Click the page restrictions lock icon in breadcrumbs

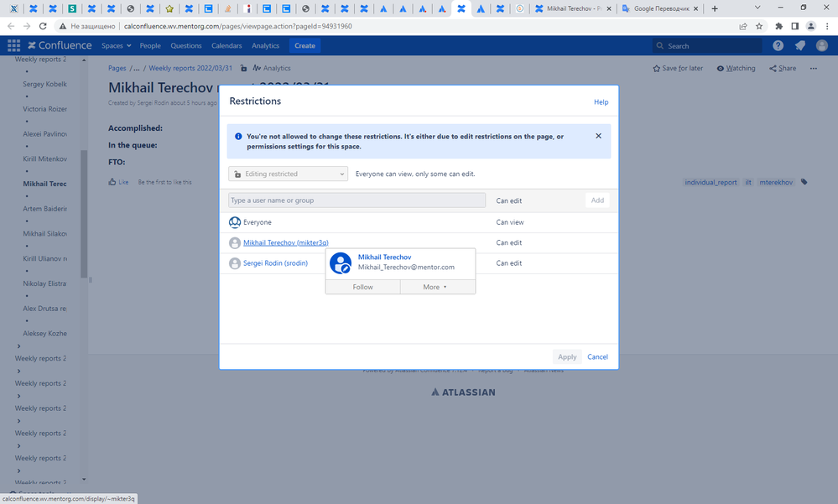pos(244,68)
